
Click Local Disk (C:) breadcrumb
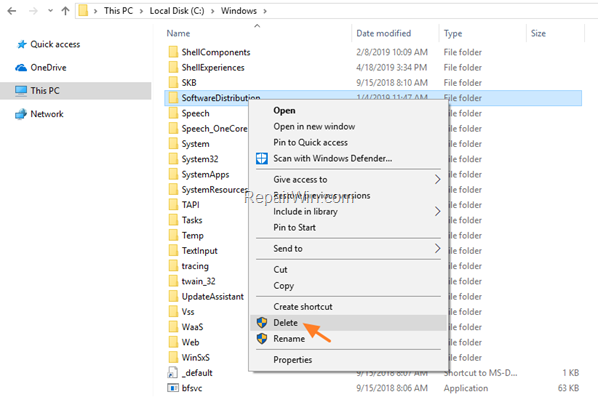(177, 11)
